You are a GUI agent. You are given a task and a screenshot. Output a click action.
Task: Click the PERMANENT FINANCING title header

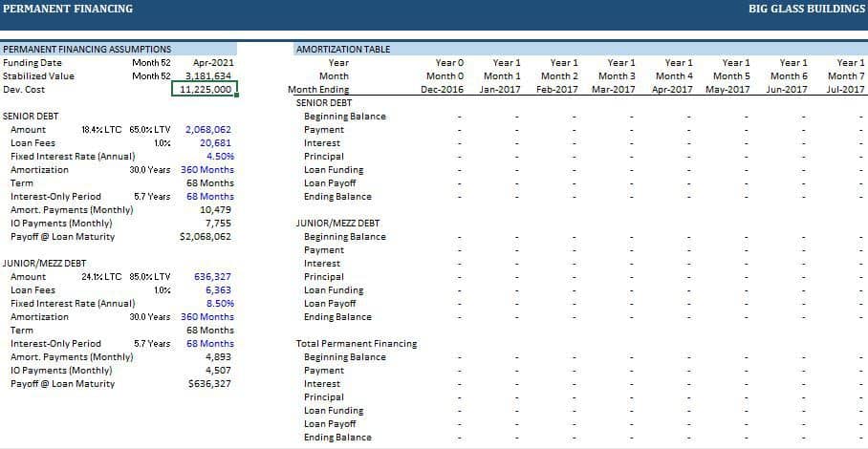coord(68,9)
